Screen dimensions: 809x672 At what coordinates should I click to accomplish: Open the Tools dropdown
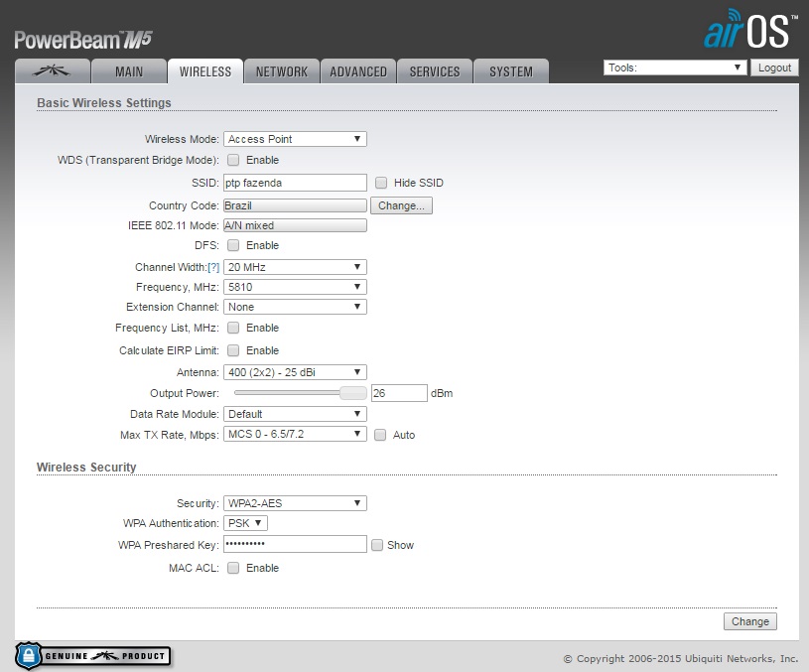pos(675,67)
